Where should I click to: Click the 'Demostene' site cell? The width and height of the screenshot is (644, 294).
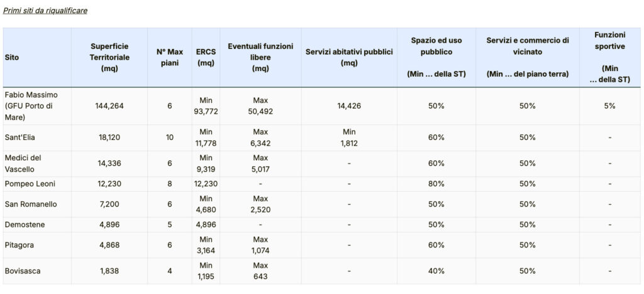(x=25, y=224)
